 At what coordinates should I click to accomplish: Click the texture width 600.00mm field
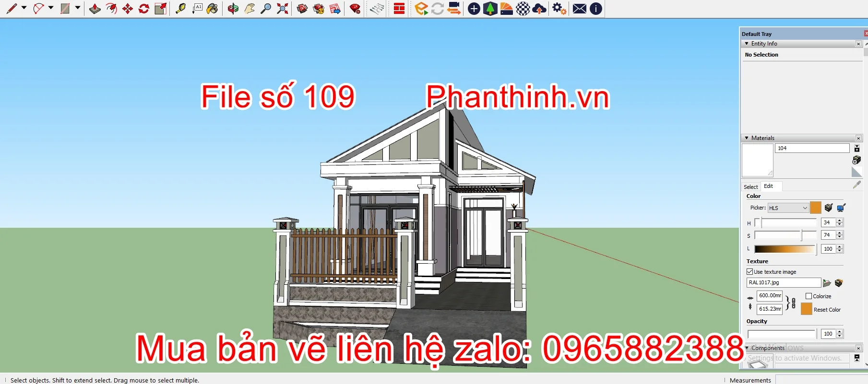point(770,296)
